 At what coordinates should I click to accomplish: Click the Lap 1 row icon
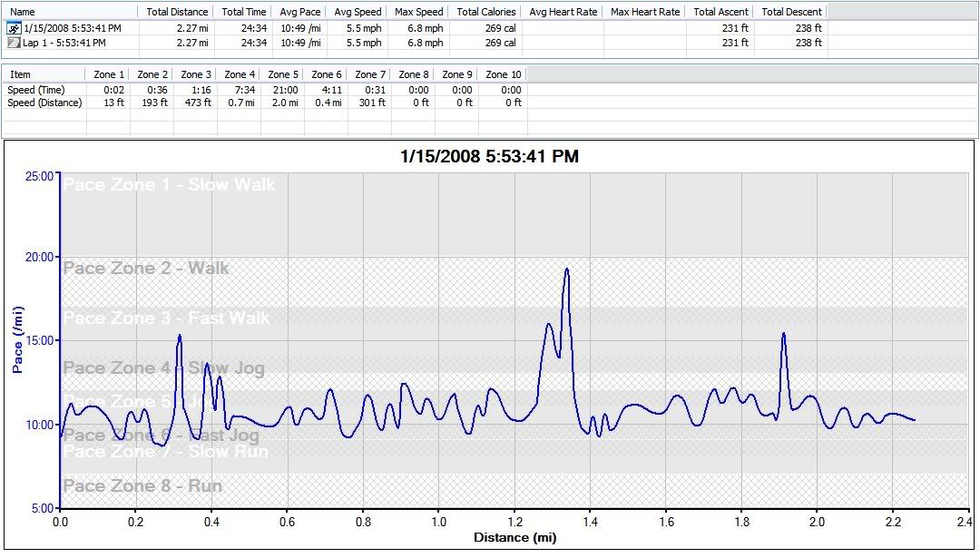tap(14, 43)
